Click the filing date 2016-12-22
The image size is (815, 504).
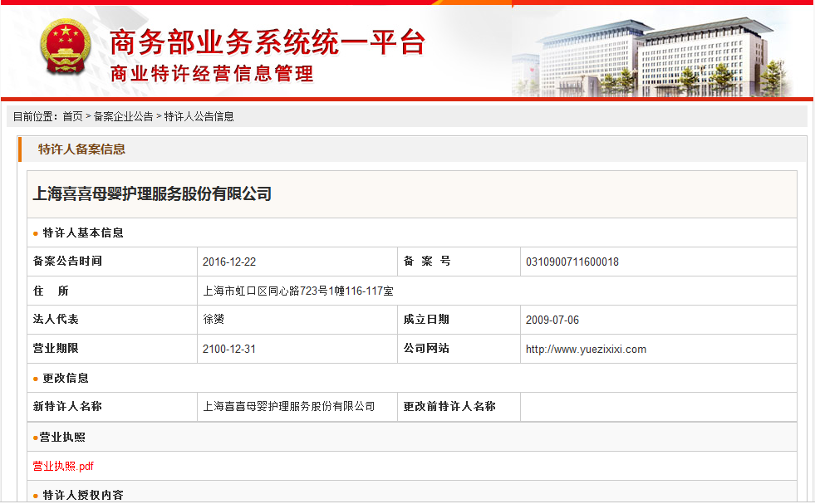tap(229, 262)
